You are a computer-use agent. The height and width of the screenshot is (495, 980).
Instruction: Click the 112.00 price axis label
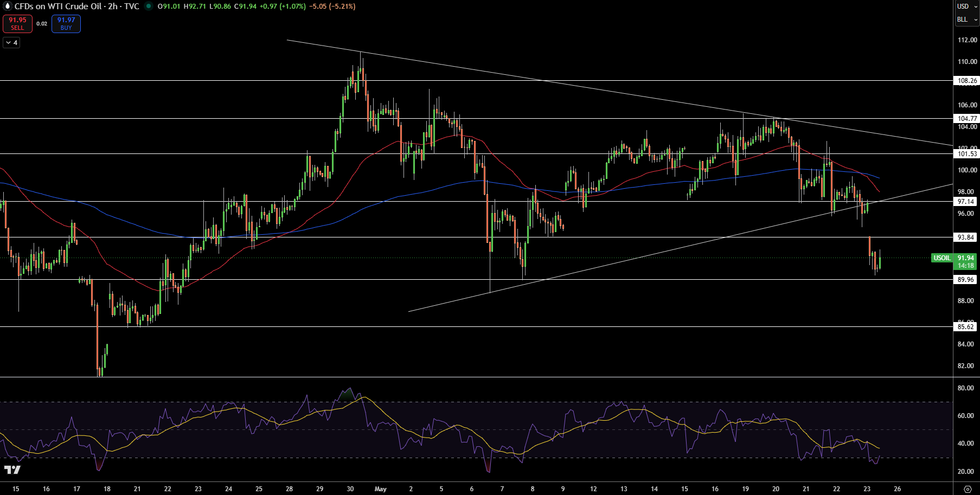967,40
